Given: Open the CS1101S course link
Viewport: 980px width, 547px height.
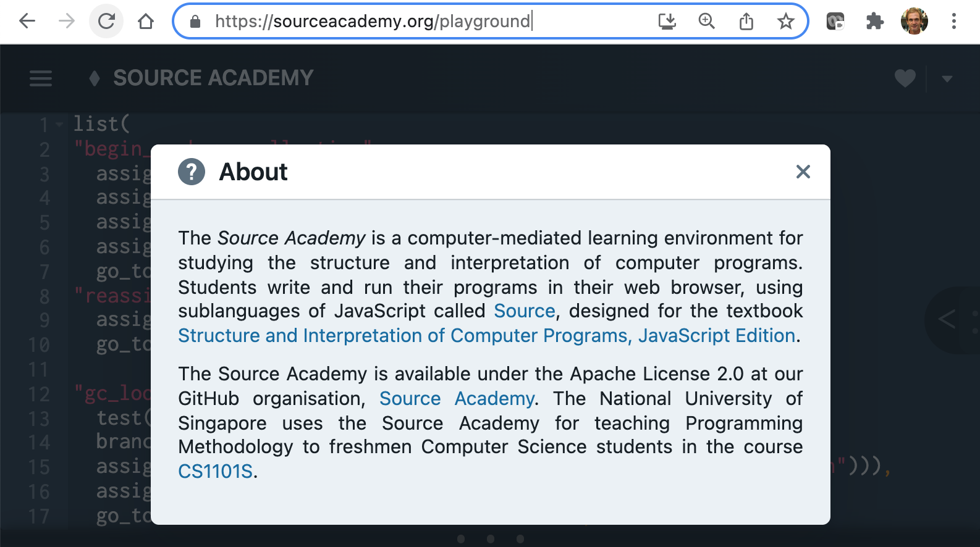Looking at the screenshot, I should click(x=216, y=471).
